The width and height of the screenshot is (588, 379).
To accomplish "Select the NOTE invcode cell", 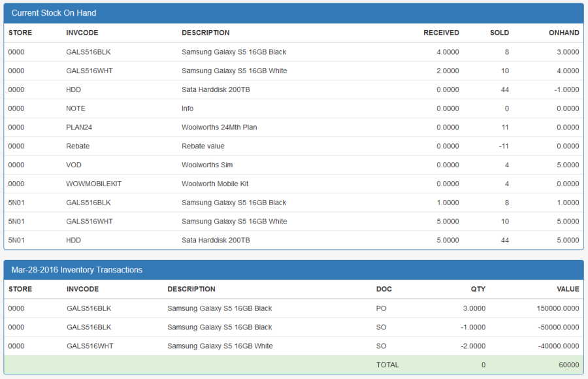I will tap(76, 108).
